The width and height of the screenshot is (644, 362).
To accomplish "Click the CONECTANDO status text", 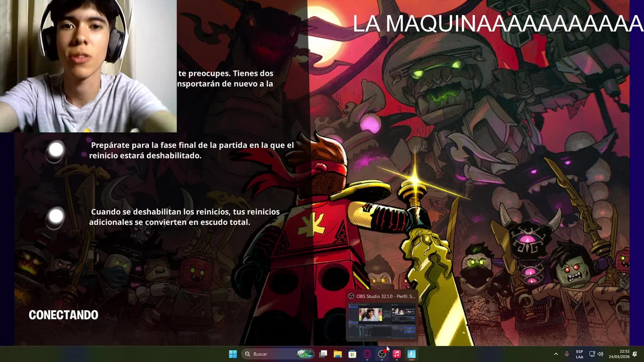I will click(x=63, y=315).
